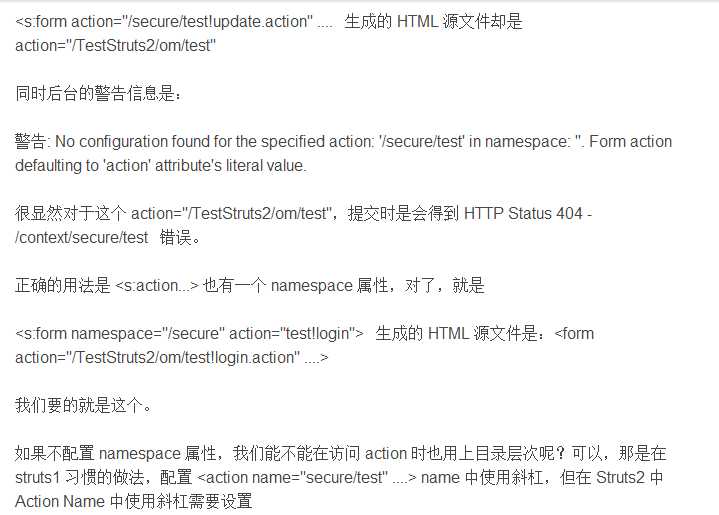Click the phrase "生成的 HTML 源文件却是"
Image resolution: width=719 pixels, height=515 pixels.
click(x=433, y=22)
